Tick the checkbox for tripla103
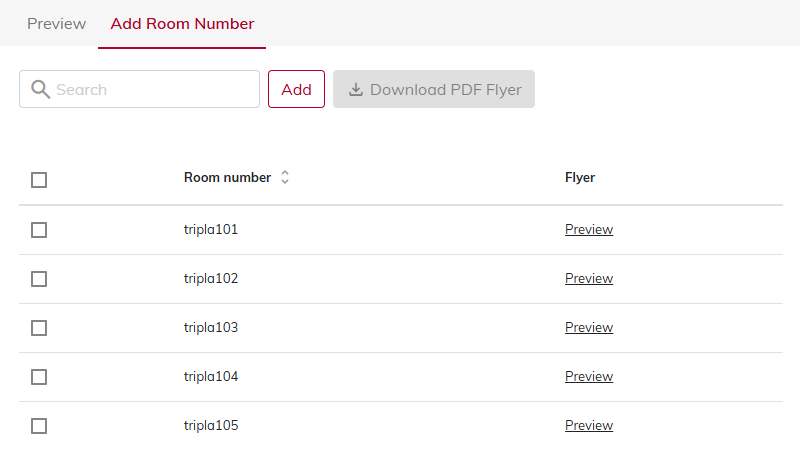This screenshot has width=800, height=449. [x=39, y=328]
